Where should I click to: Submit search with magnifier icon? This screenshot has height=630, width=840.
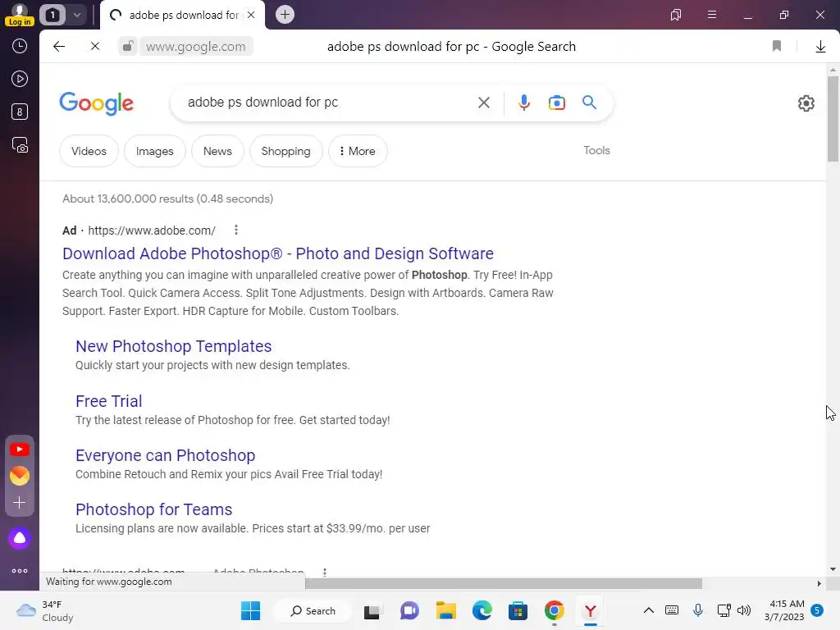click(589, 103)
